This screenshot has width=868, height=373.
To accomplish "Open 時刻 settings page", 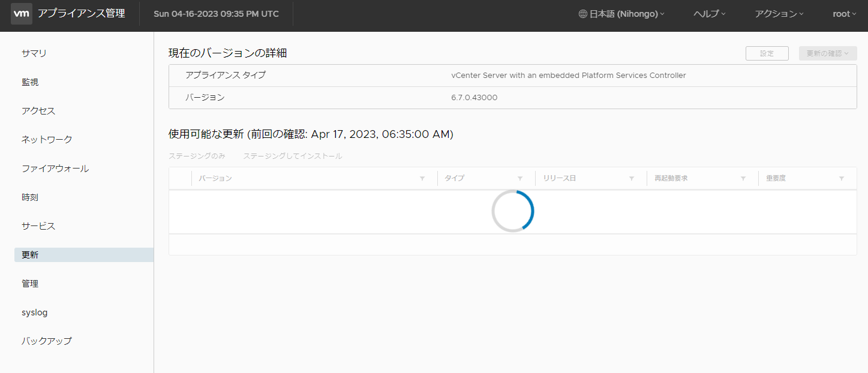I will (x=30, y=197).
